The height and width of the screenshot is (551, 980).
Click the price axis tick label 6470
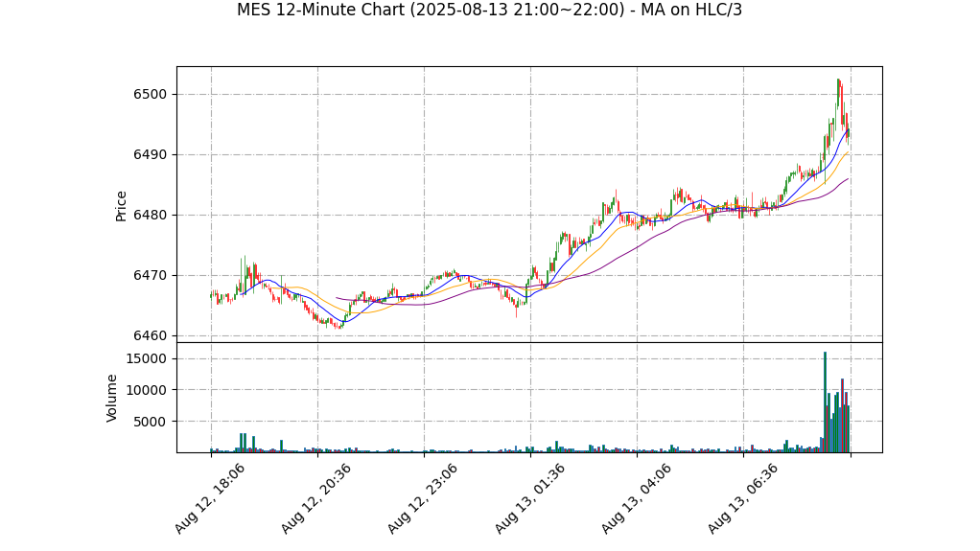pos(150,276)
